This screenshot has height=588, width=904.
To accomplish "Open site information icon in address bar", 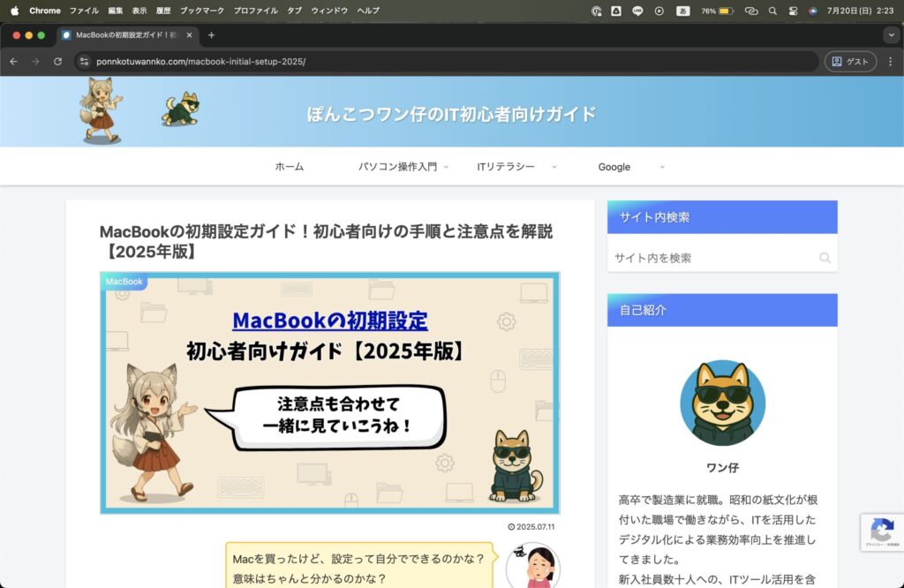I will [x=84, y=61].
